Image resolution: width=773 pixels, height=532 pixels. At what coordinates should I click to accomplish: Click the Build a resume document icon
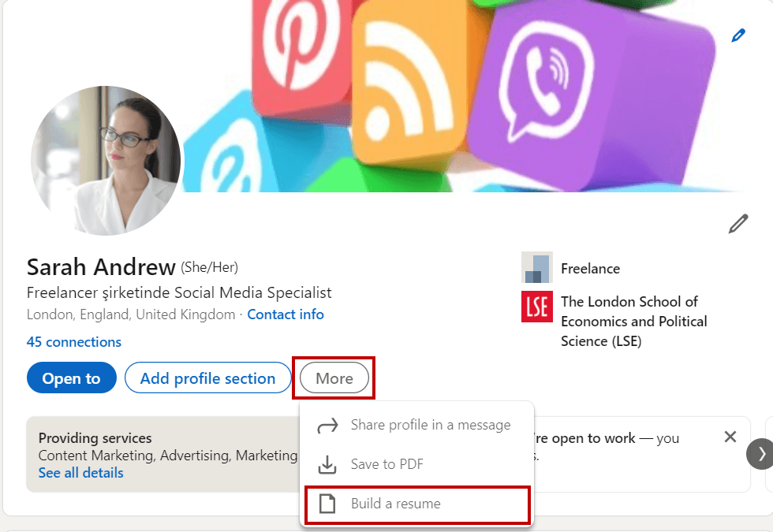pos(328,504)
